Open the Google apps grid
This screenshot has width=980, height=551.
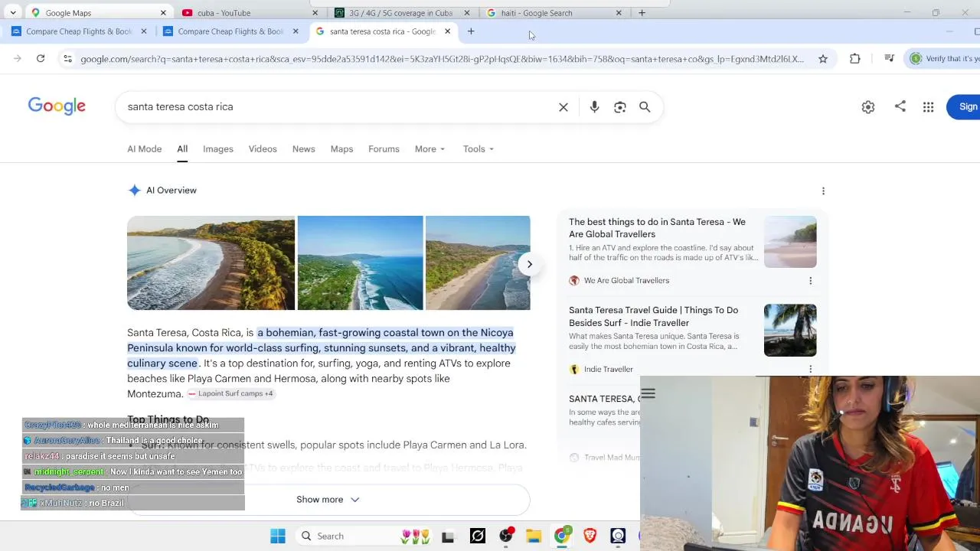pyautogui.click(x=928, y=107)
